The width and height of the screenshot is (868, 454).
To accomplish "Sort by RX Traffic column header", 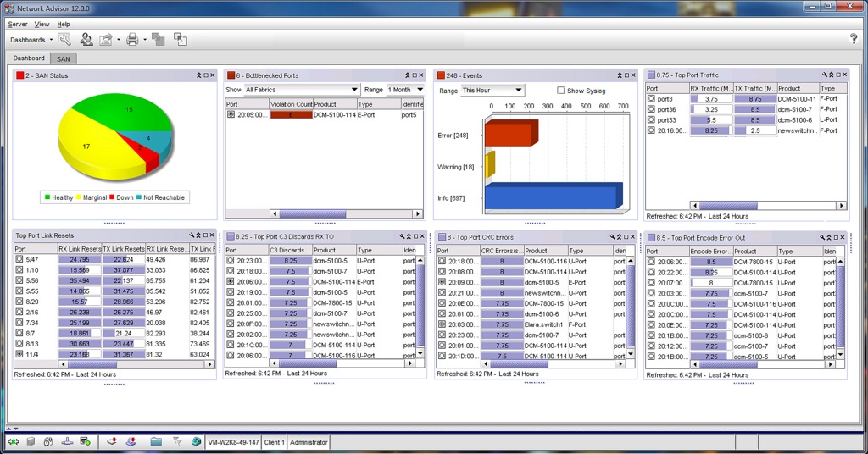I will click(x=711, y=88).
